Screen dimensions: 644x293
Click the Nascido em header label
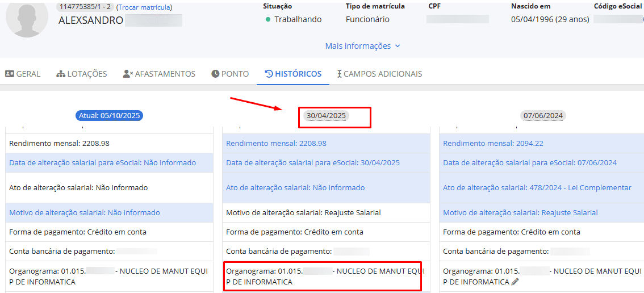tap(530, 6)
